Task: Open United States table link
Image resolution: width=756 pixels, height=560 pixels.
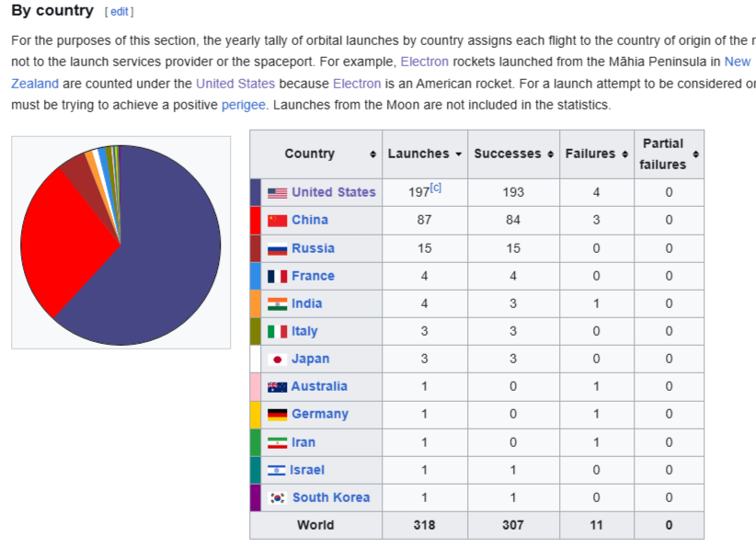Action: 334,192
